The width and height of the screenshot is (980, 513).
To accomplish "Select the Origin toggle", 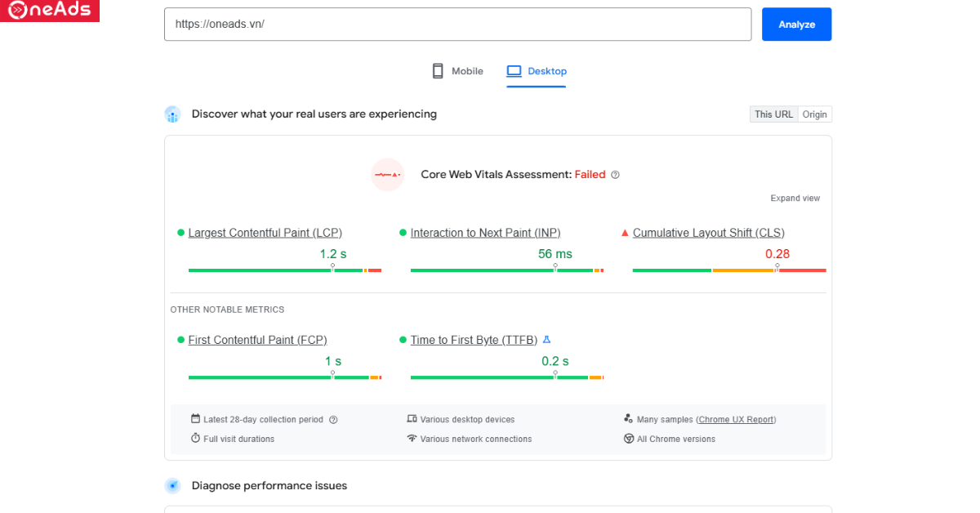I will point(815,114).
